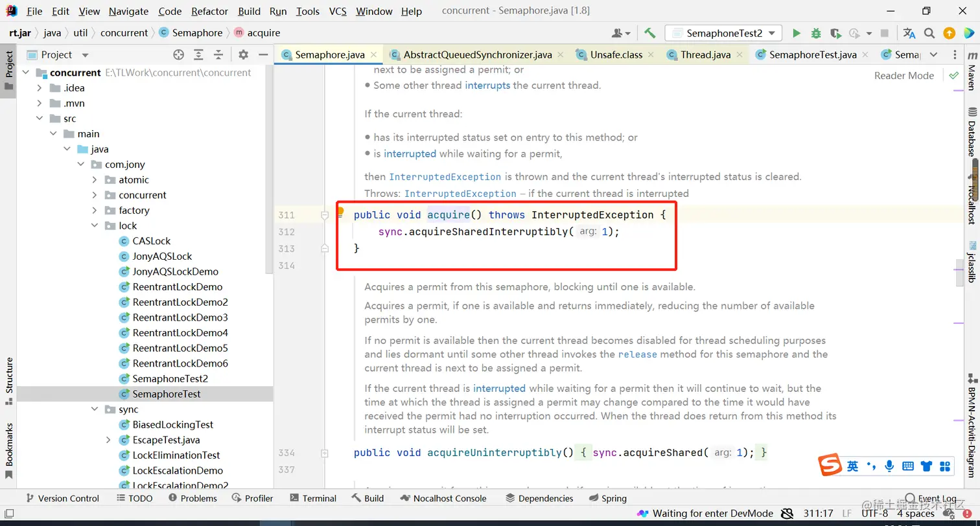Open the Navigate menu

click(x=128, y=11)
